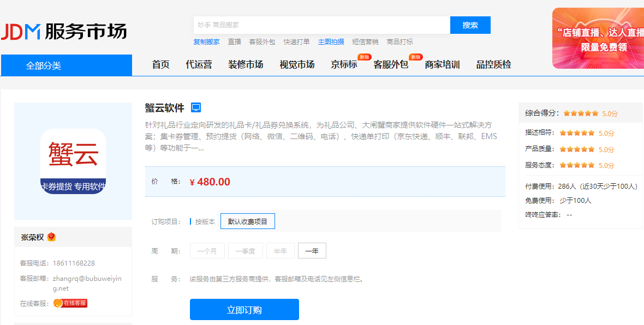Click the 立即订购 button
The image size is (644, 325).
pos(245,309)
